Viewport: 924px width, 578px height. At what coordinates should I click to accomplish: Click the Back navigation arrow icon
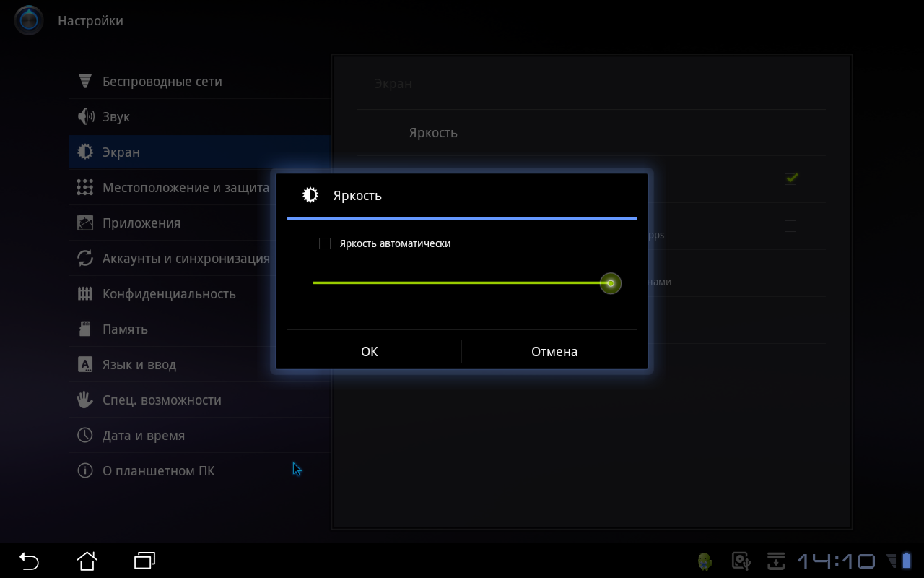(x=29, y=561)
